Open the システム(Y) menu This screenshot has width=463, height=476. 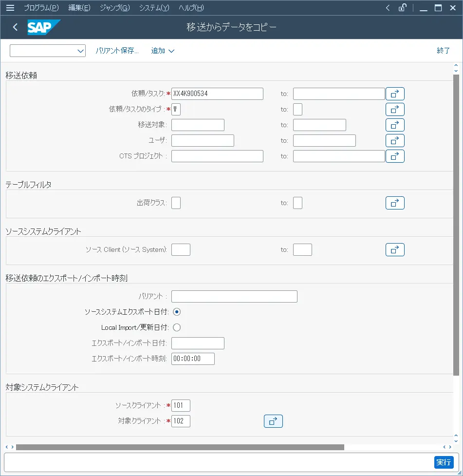click(154, 8)
